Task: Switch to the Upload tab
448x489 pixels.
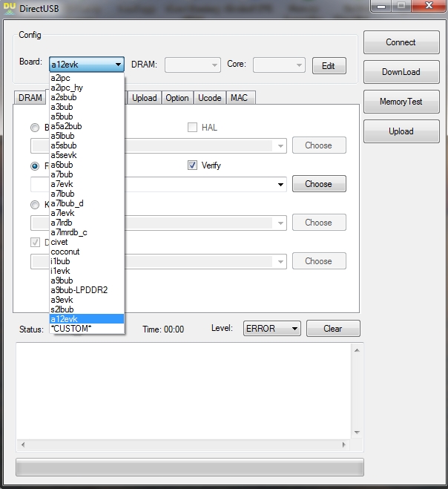Action: pos(145,98)
